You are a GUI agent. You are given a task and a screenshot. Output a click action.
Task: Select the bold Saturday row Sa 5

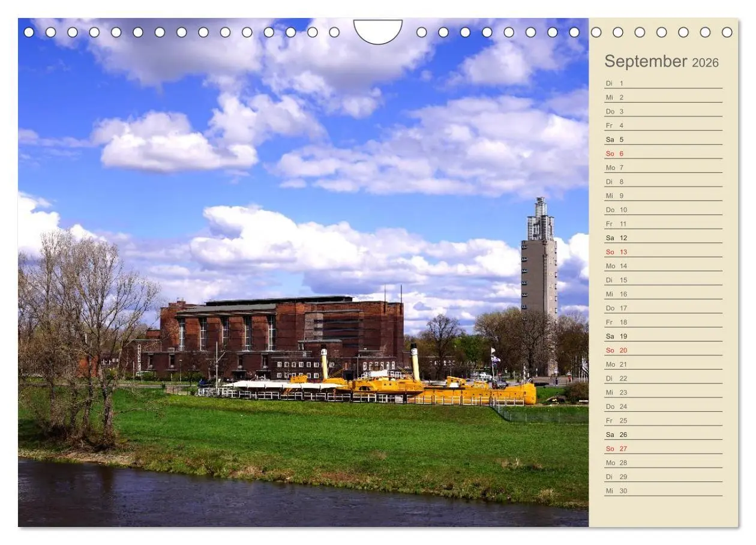(615, 139)
